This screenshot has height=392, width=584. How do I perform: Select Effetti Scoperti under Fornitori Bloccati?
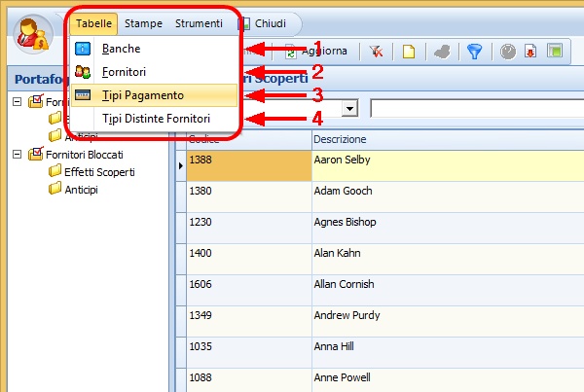click(98, 172)
